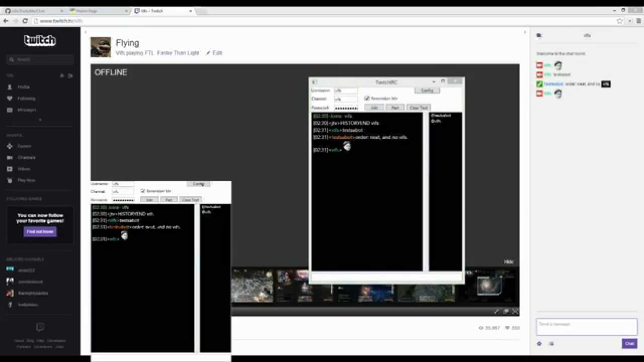Image resolution: width=644 pixels, height=362 pixels.
Task: Click the Twitch sidebar Search field
Action: (40, 59)
